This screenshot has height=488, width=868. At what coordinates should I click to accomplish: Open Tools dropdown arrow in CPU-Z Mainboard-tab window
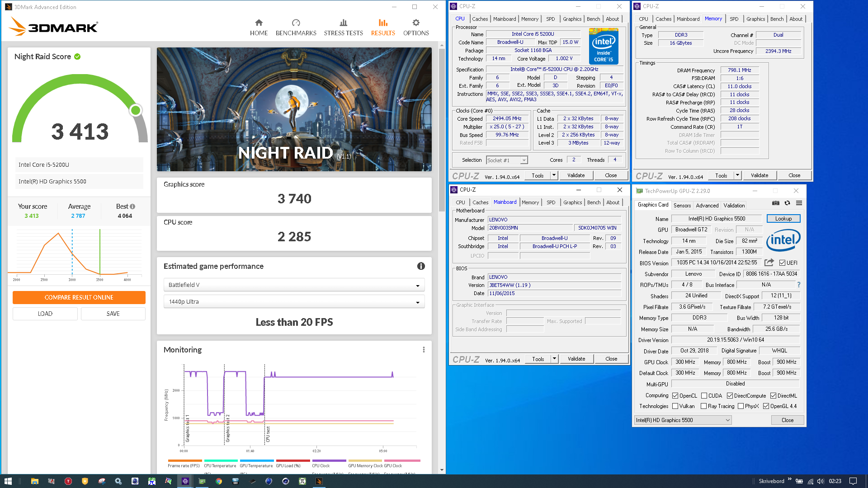(554, 359)
